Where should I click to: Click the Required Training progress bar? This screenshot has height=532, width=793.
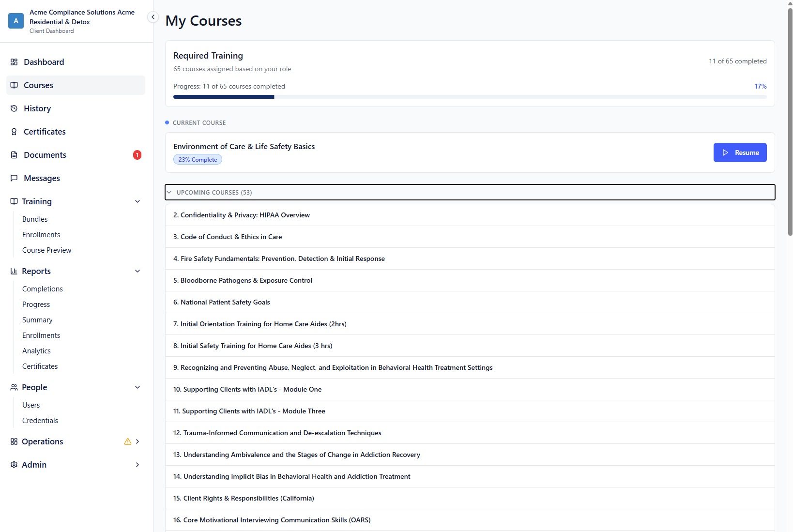(x=470, y=97)
